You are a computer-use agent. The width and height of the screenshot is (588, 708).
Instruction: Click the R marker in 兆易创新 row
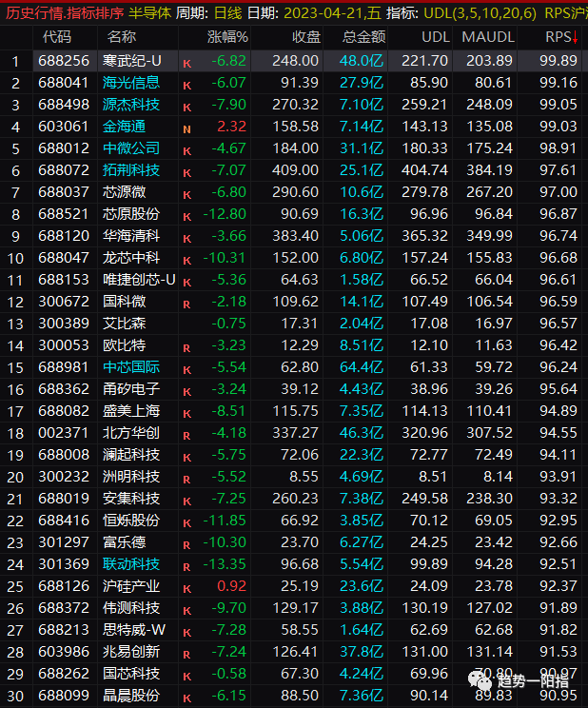point(187,655)
